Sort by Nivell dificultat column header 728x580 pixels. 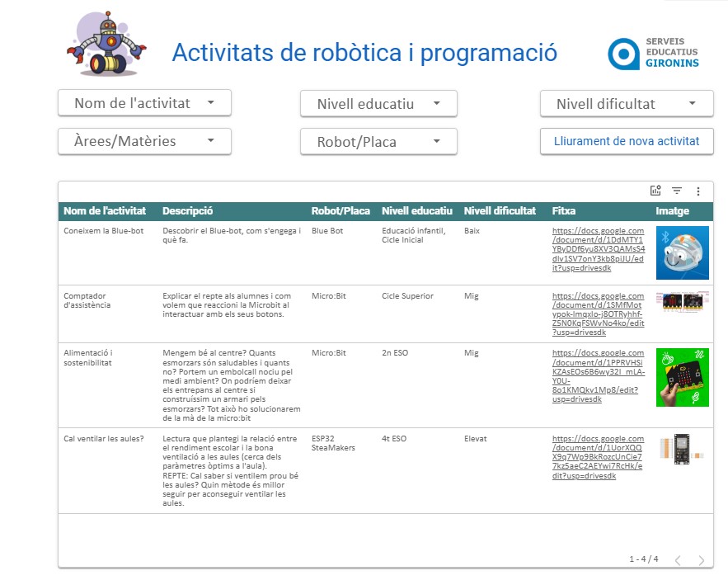[500, 211]
